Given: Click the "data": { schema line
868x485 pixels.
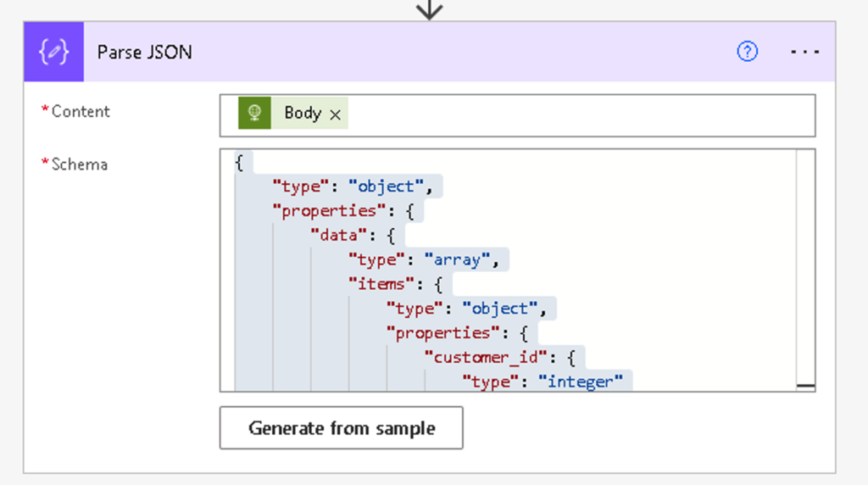Looking at the screenshot, I should [353, 236].
